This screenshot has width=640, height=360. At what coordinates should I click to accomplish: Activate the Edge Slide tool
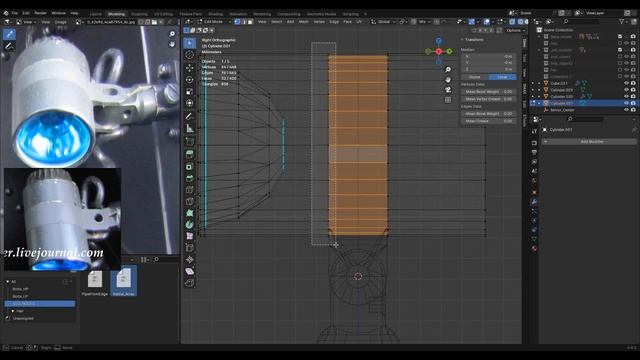tap(190, 248)
